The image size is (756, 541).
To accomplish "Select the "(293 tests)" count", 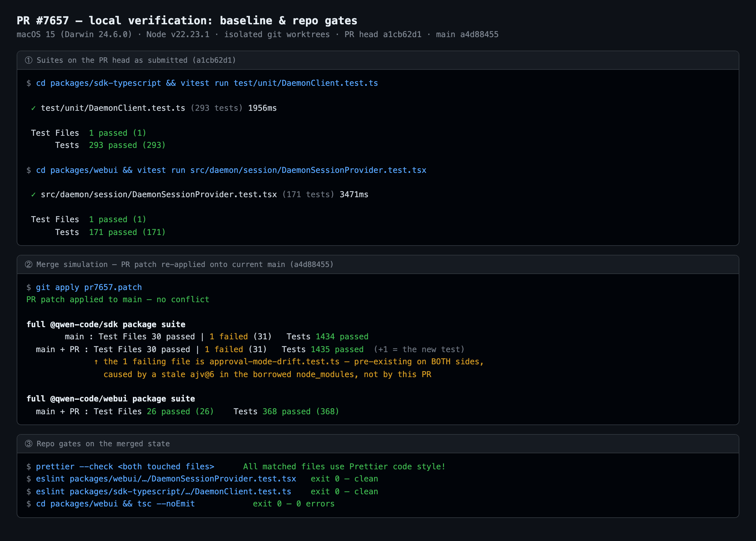I will tap(217, 108).
